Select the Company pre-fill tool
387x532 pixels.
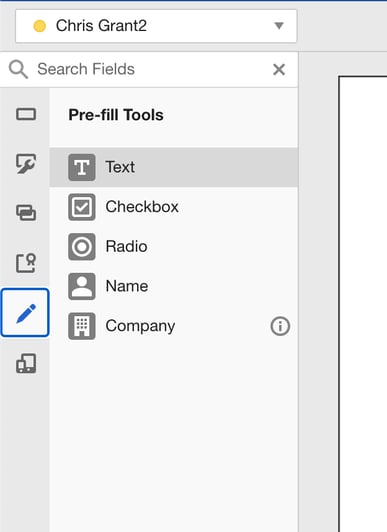(174, 326)
